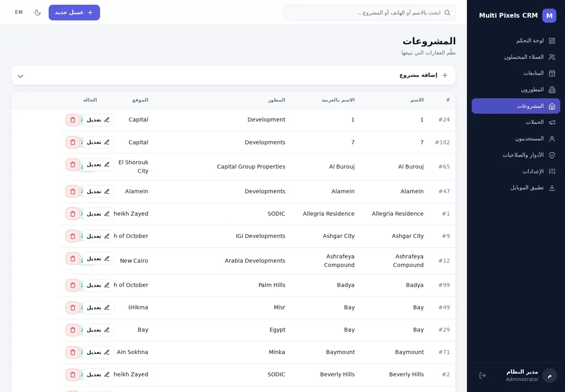Toggle dark mode with the moon icon
The width and height of the screenshot is (565, 392).
click(38, 13)
